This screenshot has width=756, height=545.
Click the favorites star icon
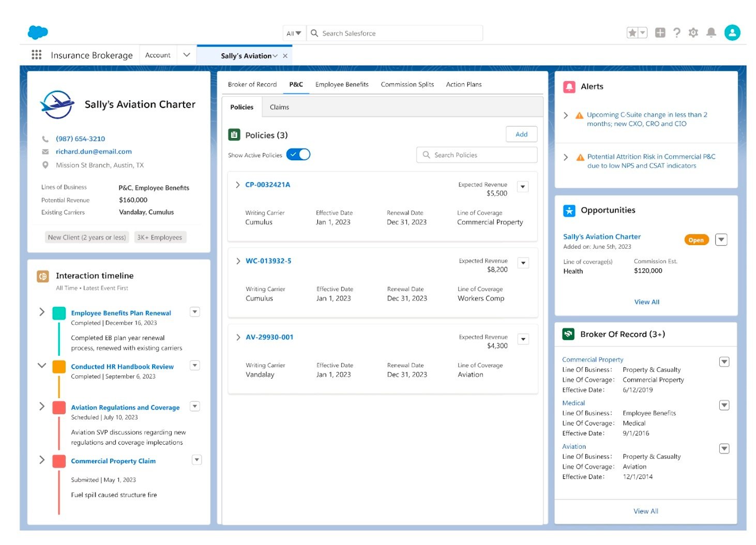click(x=632, y=33)
